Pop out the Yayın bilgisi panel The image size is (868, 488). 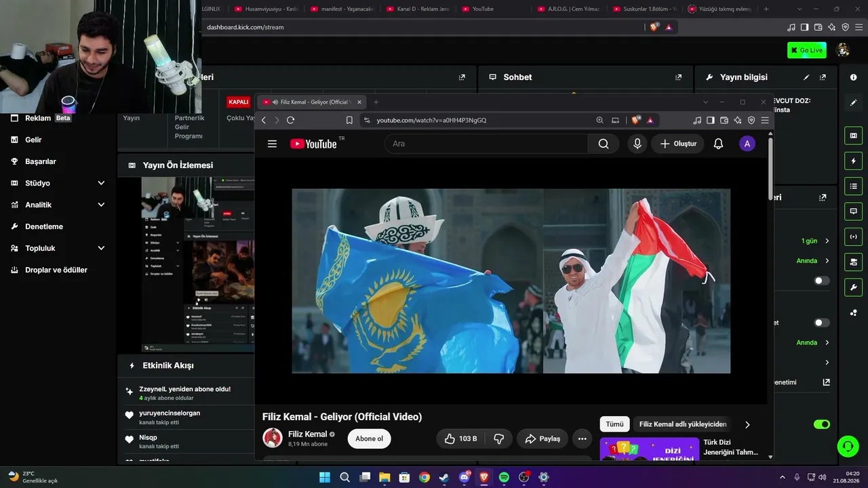(x=823, y=77)
